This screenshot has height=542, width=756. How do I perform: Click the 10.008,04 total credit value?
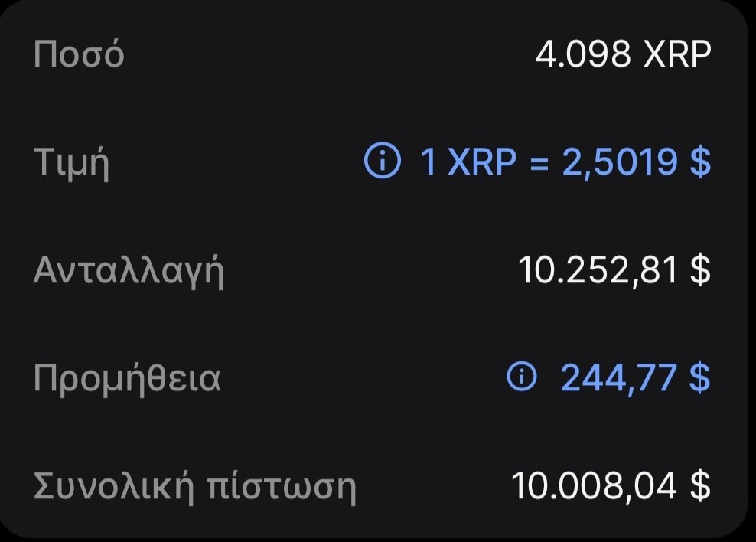coord(595,485)
